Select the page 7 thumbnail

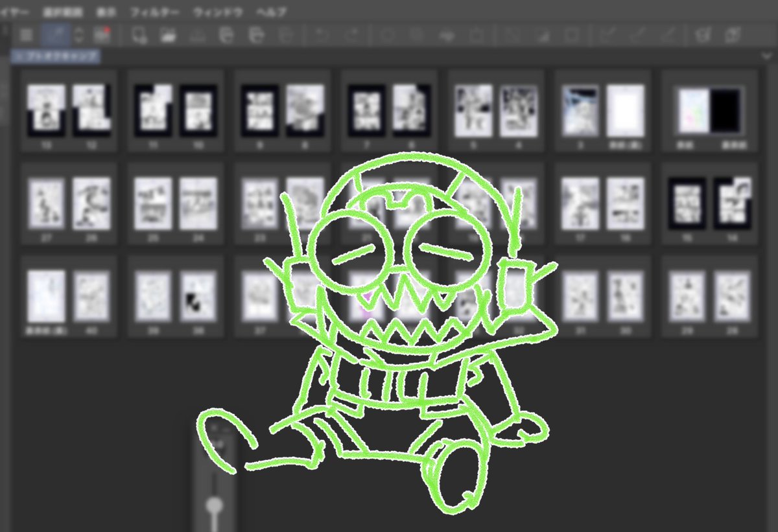pos(368,111)
